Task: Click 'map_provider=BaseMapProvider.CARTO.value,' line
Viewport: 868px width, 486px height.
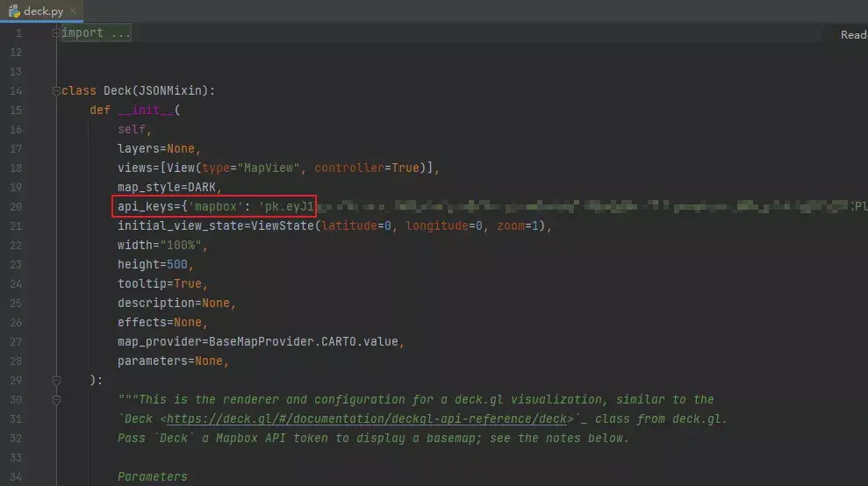Action: [261, 341]
